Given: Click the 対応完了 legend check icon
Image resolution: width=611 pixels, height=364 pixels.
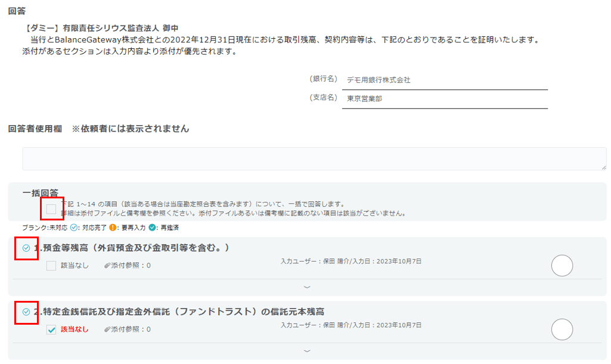Looking at the screenshot, I should coord(74,228).
